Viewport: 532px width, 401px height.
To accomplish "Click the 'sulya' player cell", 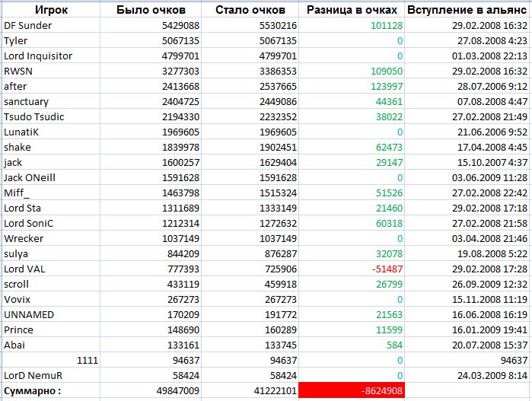I will [x=51, y=253].
